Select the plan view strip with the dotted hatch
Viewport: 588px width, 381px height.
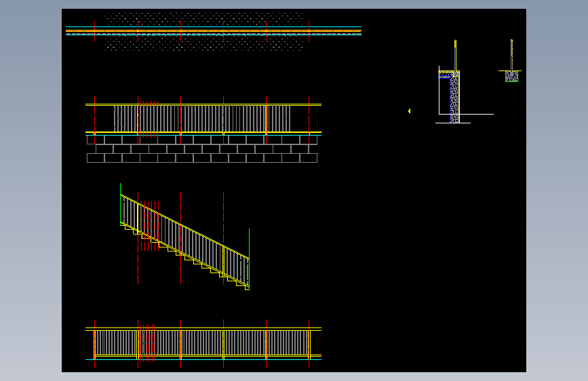pos(214,31)
